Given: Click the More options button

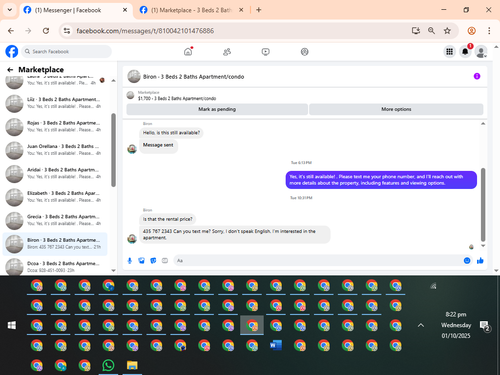Looking at the screenshot, I should point(396,109).
